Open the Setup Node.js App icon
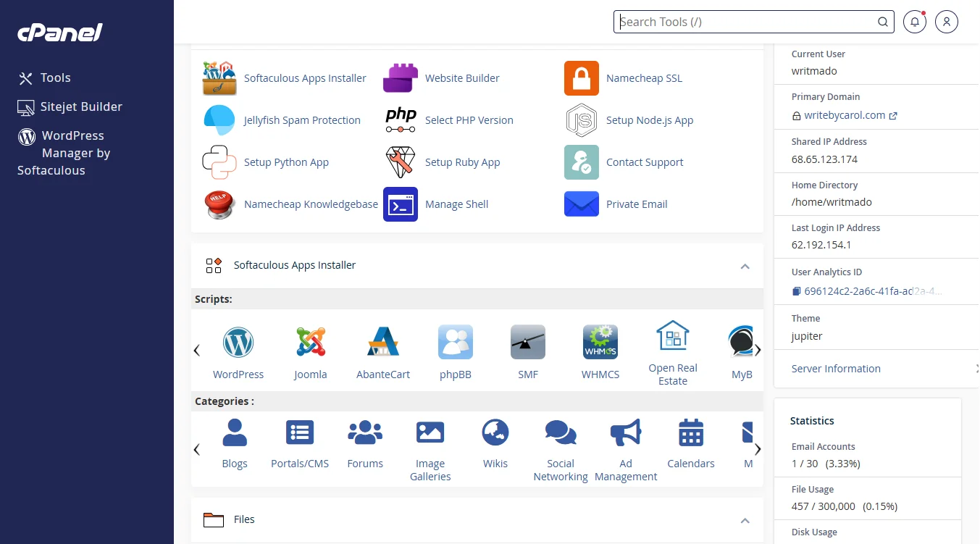This screenshot has width=980, height=544. (582, 120)
